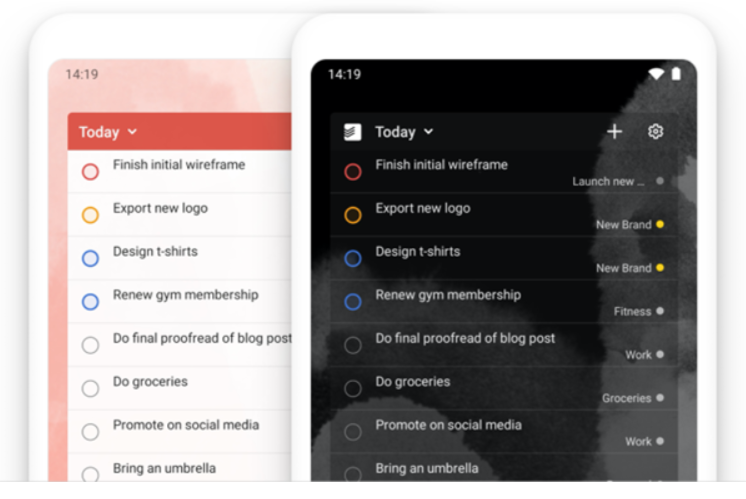746x499 pixels.
Task: Open Promote on social media, light widget
Action: (186, 425)
